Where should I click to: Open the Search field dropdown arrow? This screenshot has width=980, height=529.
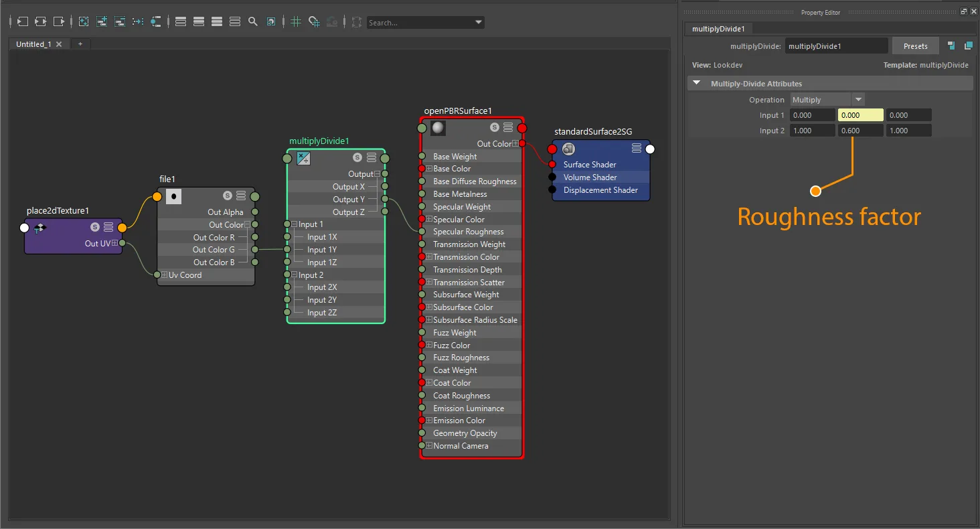click(479, 22)
